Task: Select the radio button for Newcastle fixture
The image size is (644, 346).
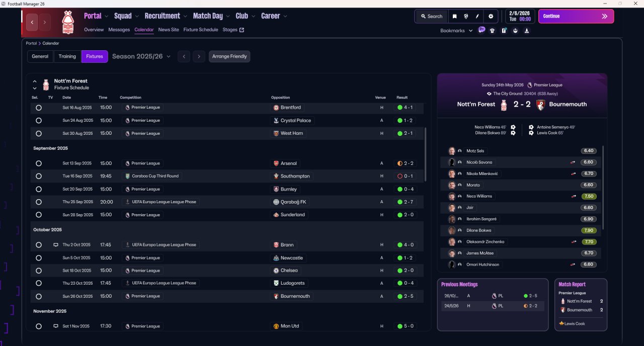Action: click(x=39, y=258)
